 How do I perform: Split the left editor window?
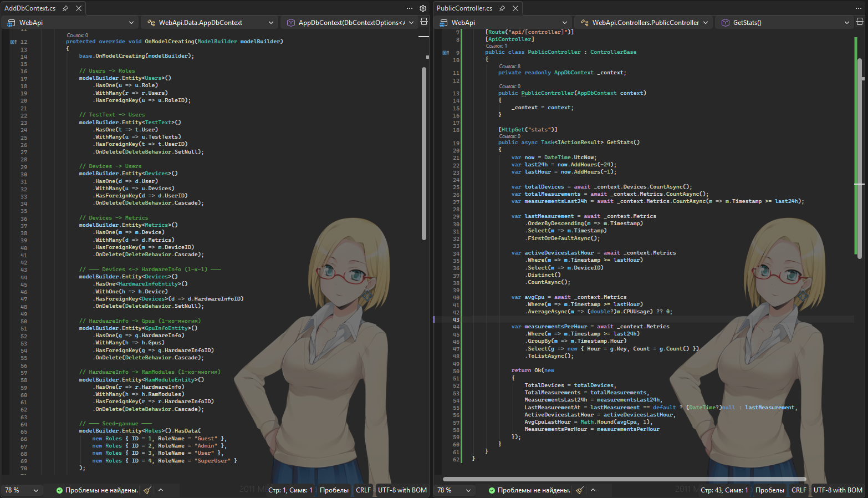click(424, 22)
